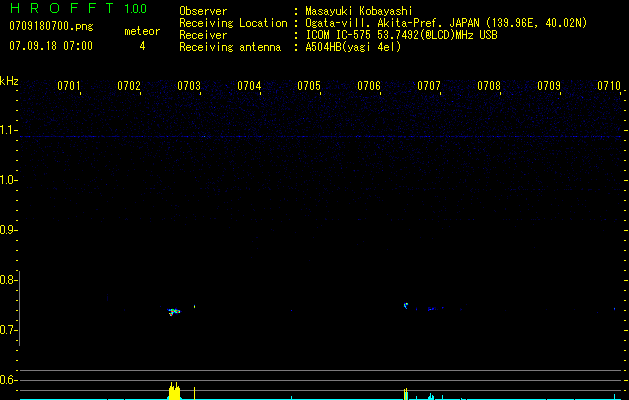Click the kHz frequency axis label
This screenshot has width=629, height=400.
(9, 81)
